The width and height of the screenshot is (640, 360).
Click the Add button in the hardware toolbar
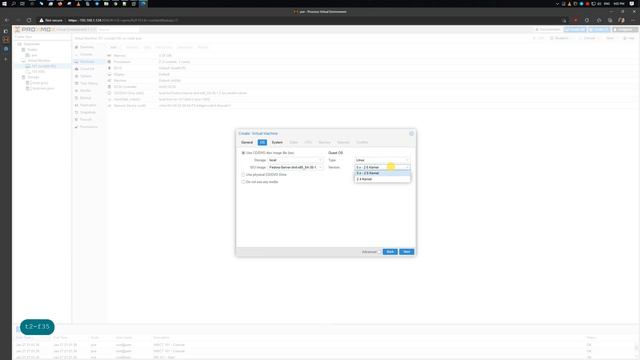[114, 47]
